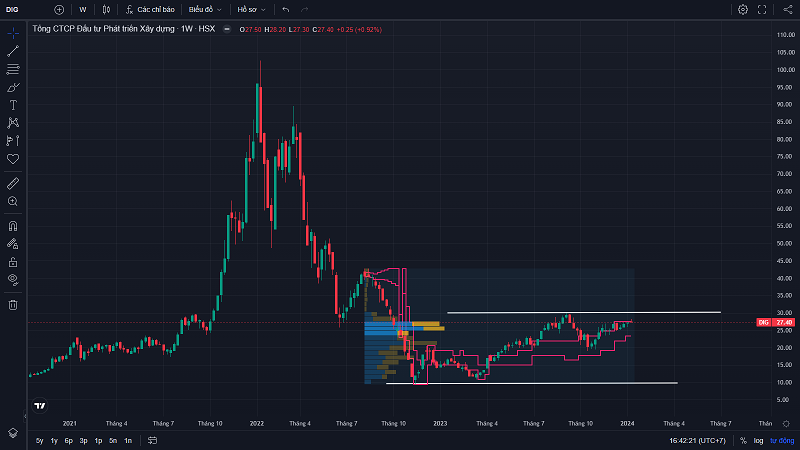Open the Biểu đồ dropdown

[205, 9]
